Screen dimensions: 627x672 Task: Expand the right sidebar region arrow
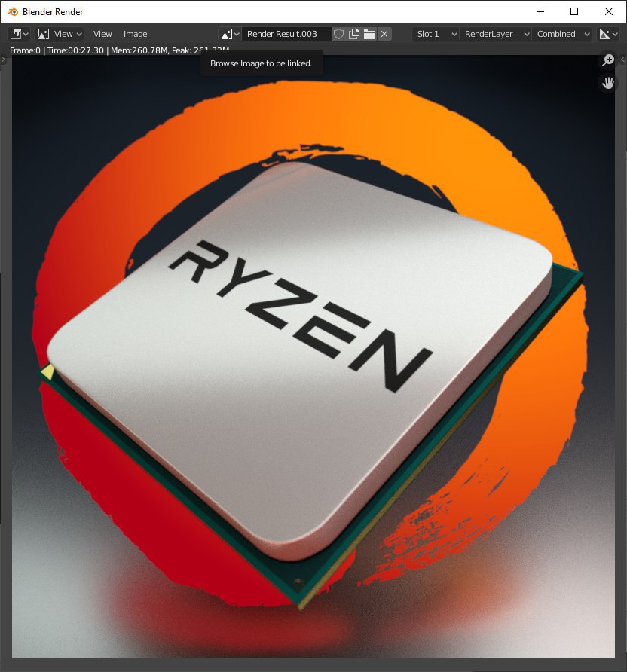[623, 60]
